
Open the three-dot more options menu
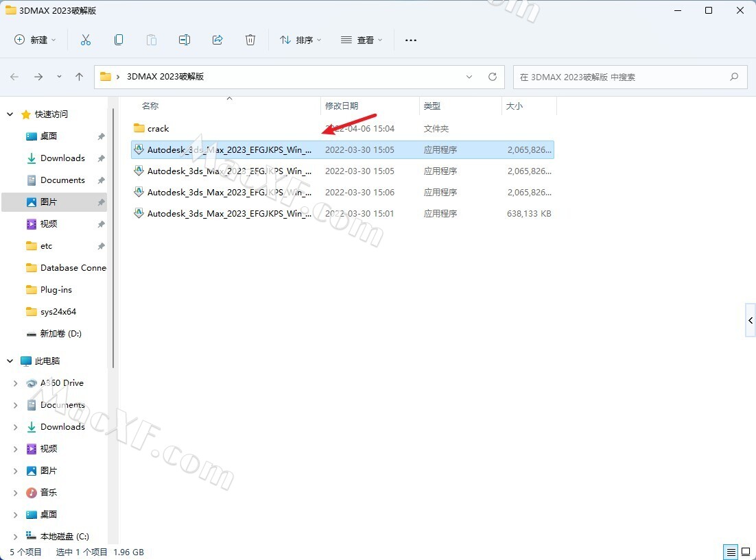coord(411,40)
